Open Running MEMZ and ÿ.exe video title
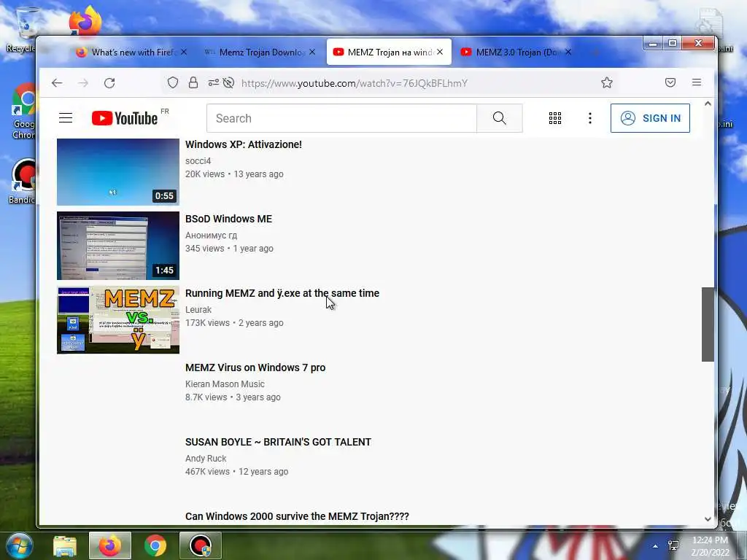 pos(282,293)
